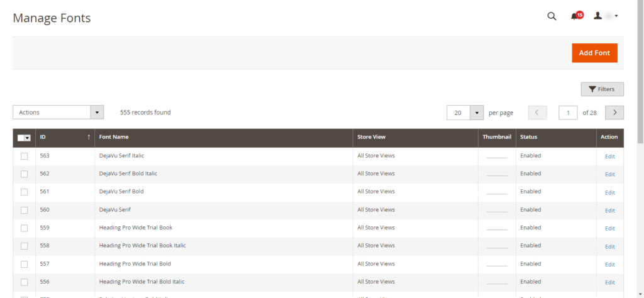Click the search magnifier icon

pos(552,16)
